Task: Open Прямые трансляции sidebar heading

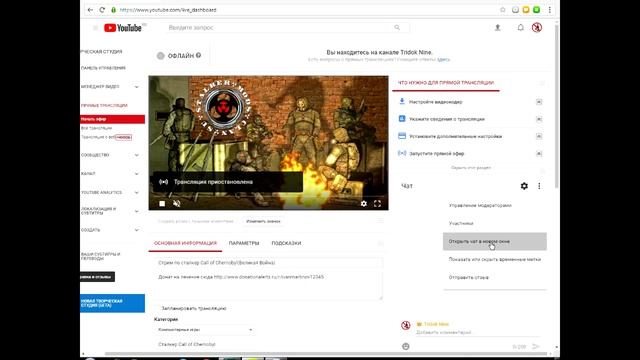Action: point(104,105)
